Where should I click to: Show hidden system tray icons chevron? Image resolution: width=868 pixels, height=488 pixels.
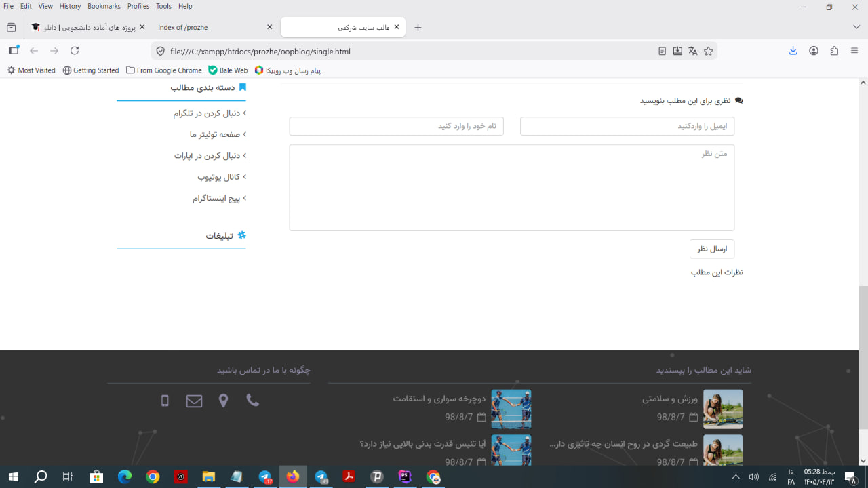click(x=736, y=477)
